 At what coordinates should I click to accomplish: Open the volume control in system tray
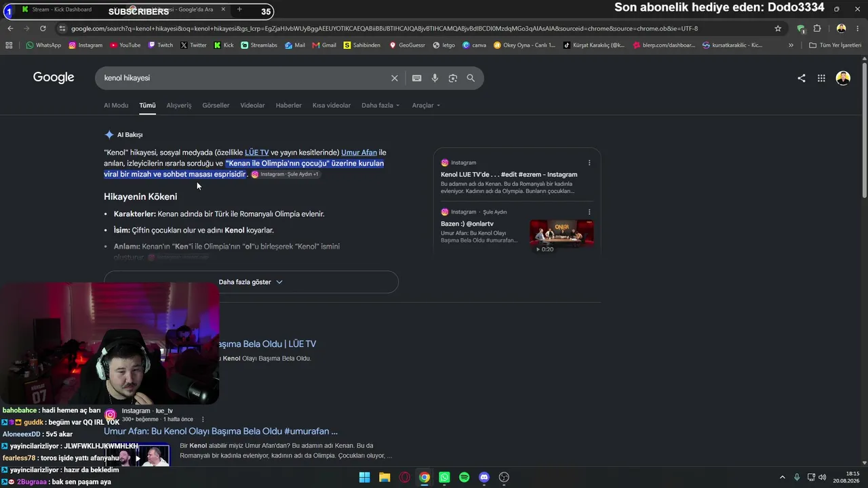[823, 477]
